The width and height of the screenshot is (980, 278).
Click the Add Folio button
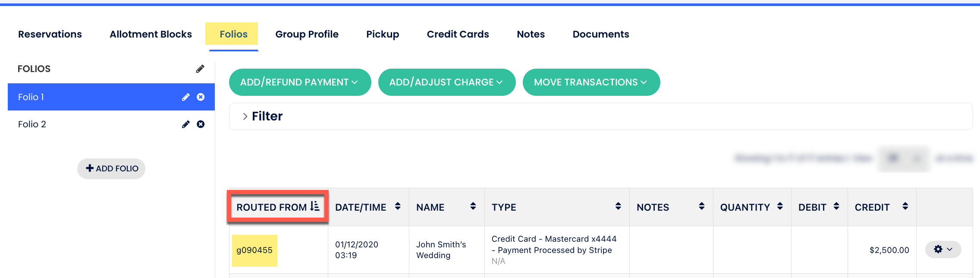(x=111, y=168)
